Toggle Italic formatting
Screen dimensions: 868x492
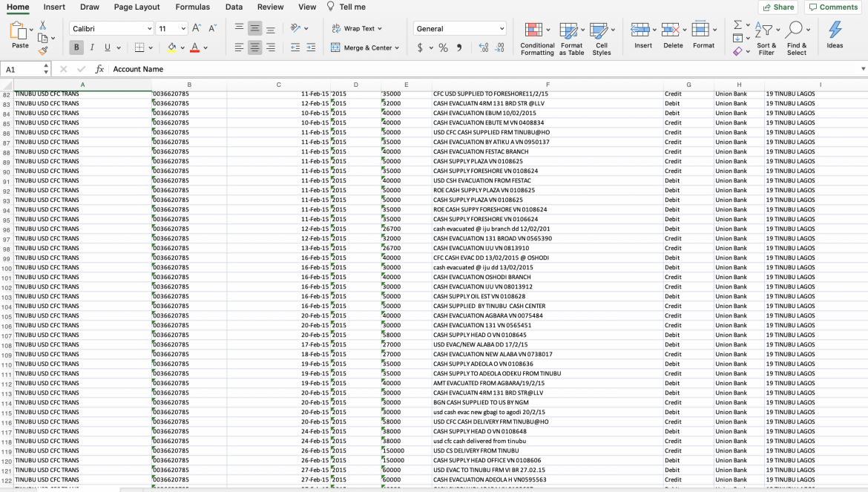(x=92, y=47)
